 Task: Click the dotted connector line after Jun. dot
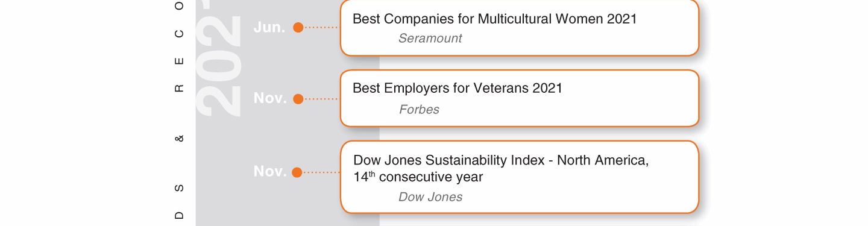point(321,28)
